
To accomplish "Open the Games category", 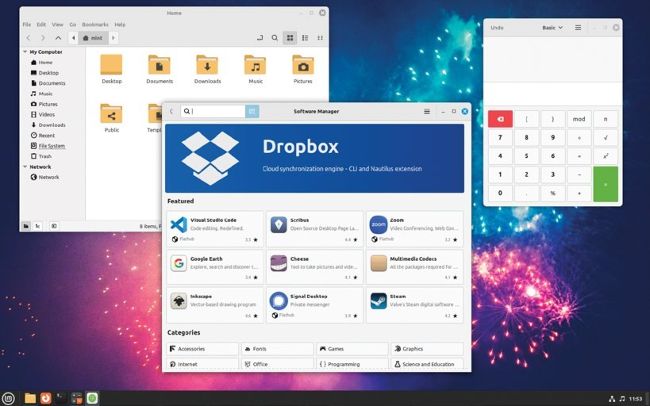I will (352, 349).
